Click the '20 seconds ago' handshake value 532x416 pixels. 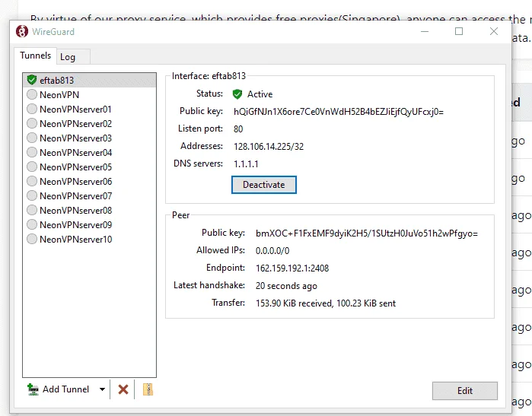286,286
